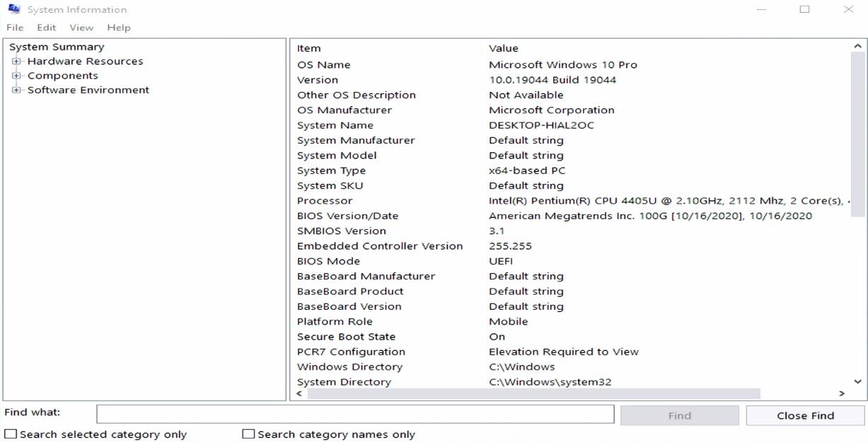This screenshot has height=442, width=868.
Task: Select Components tree label
Action: [63, 76]
